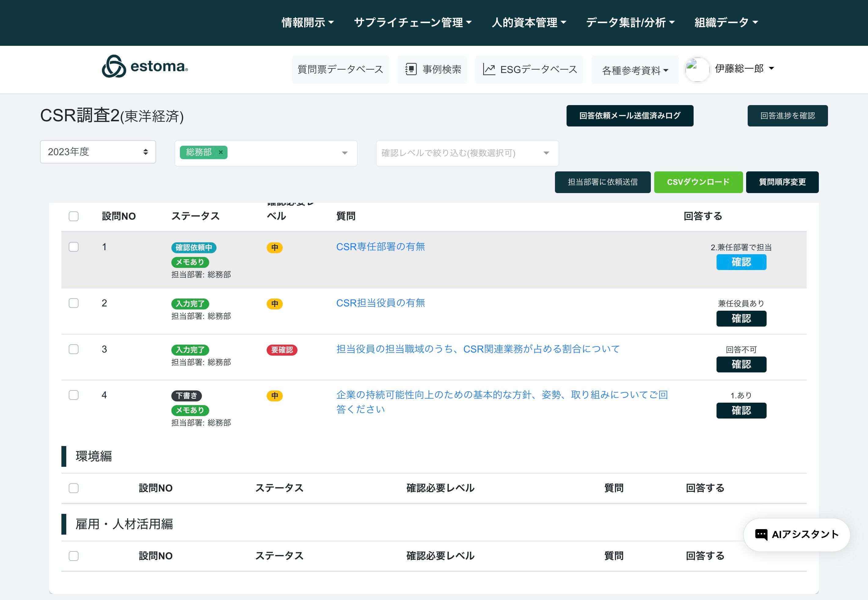This screenshot has height=600, width=868.
Task: Open the 2023年度 year dropdown
Action: 98,152
